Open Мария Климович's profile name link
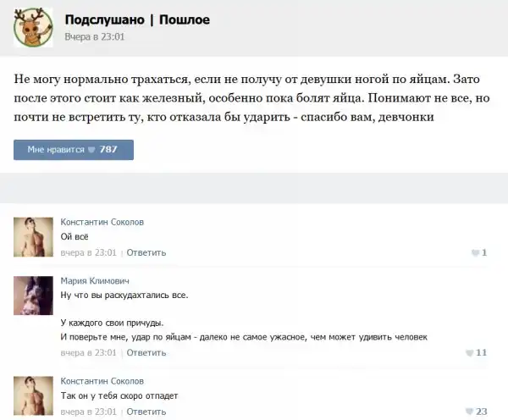508x420 pixels. pyautogui.click(x=95, y=281)
